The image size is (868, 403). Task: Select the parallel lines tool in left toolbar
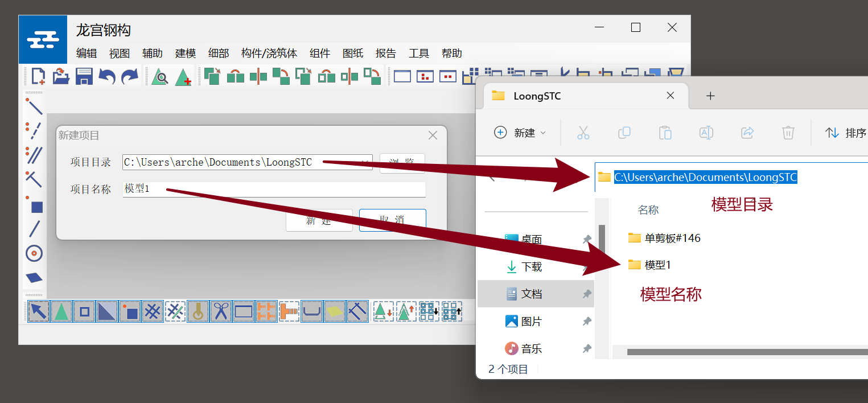point(34,154)
